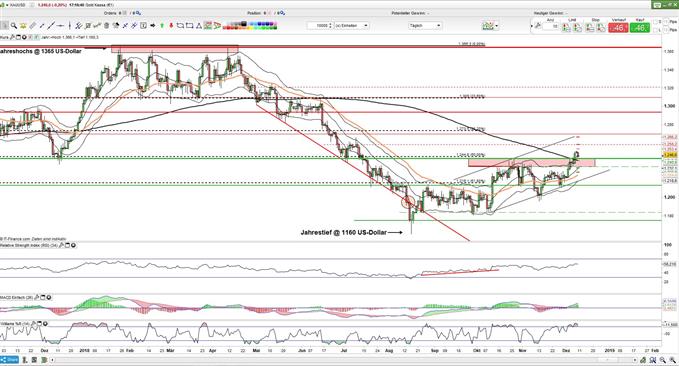This screenshot has width=679, height=366.
Task: Close the MACD indicator panel
Action: (49, 298)
